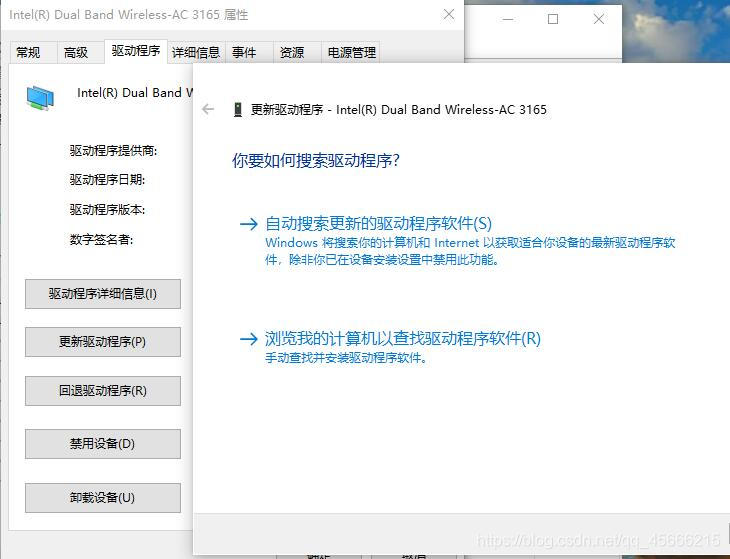Screen dimensions: 730x559
Task: Select the 驱动程序 tab
Action: pos(135,51)
